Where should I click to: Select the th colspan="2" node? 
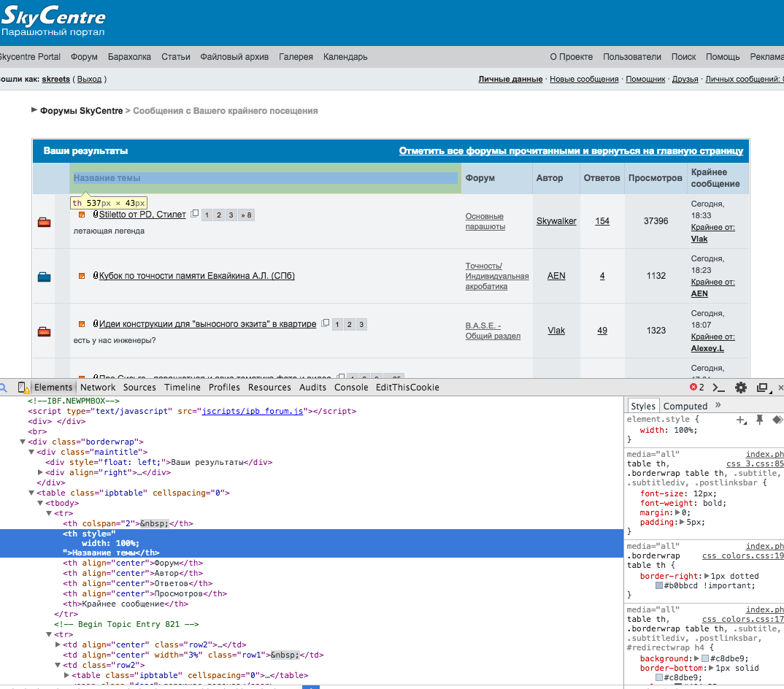[128, 523]
